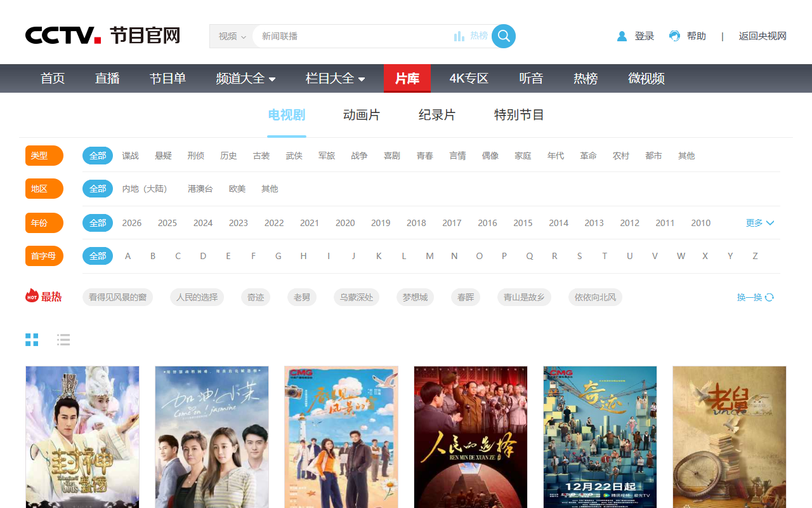Image resolution: width=812 pixels, height=508 pixels.
Task: Filter region by 欧美
Action: pyautogui.click(x=237, y=189)
